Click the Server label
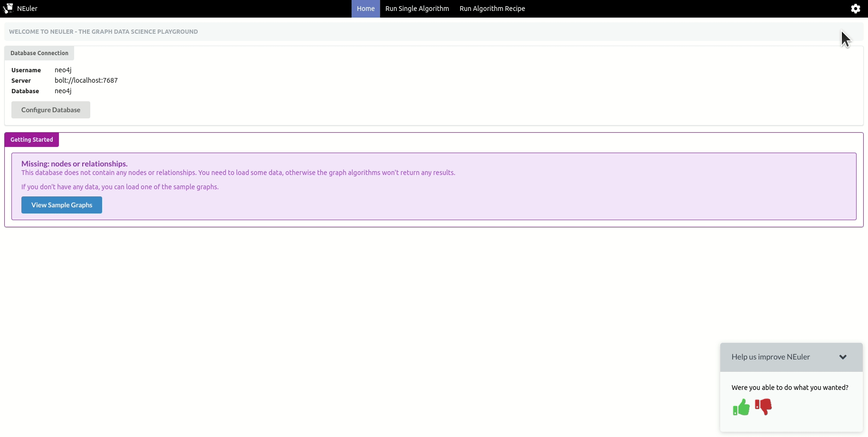The image size is (868, 437). [21, 81]
